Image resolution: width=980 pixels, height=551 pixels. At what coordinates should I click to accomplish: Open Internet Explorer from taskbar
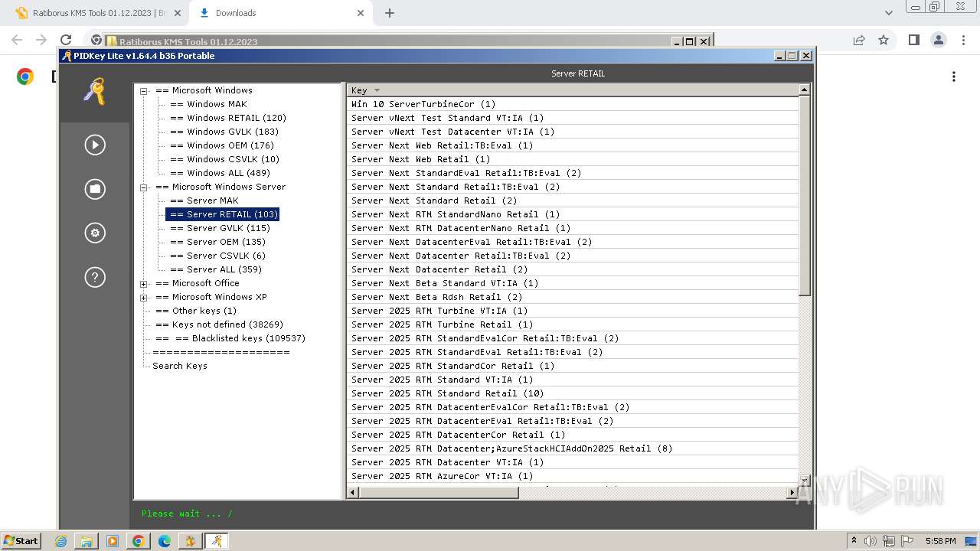pos(61,541)
